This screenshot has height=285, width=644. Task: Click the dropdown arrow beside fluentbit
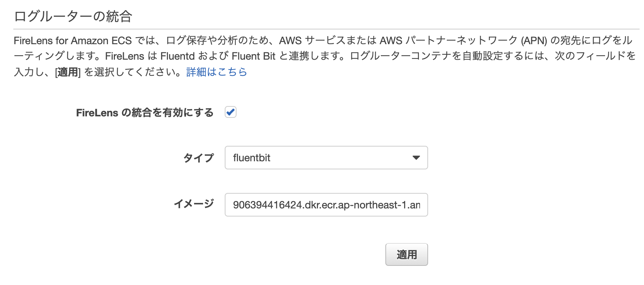click(416, 158)
